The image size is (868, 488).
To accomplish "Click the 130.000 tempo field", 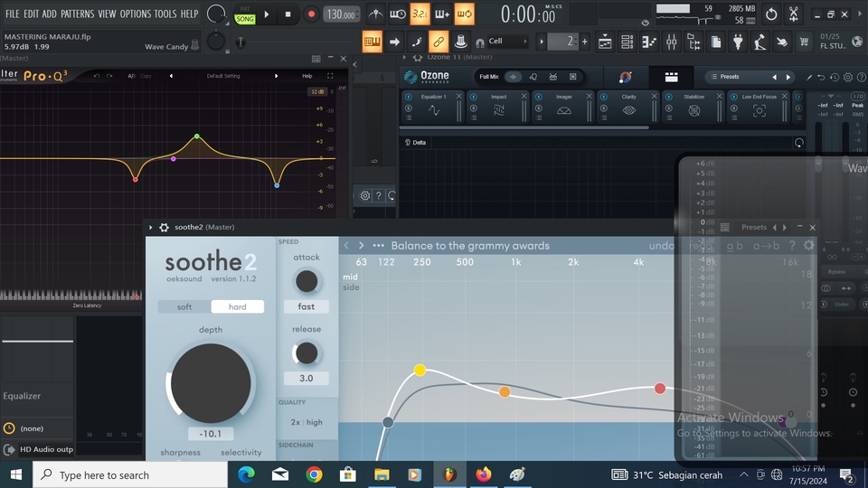I will pos(341,15).
